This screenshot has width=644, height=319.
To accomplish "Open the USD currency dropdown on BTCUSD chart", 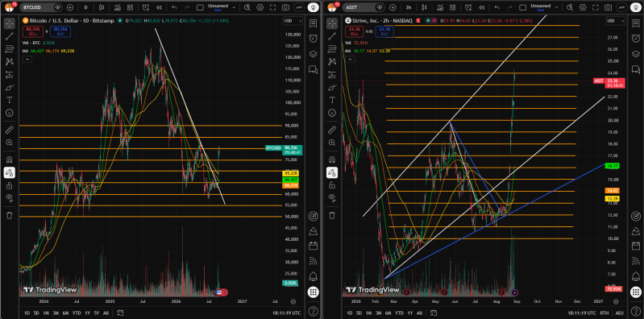I will [x=293, y=21].
